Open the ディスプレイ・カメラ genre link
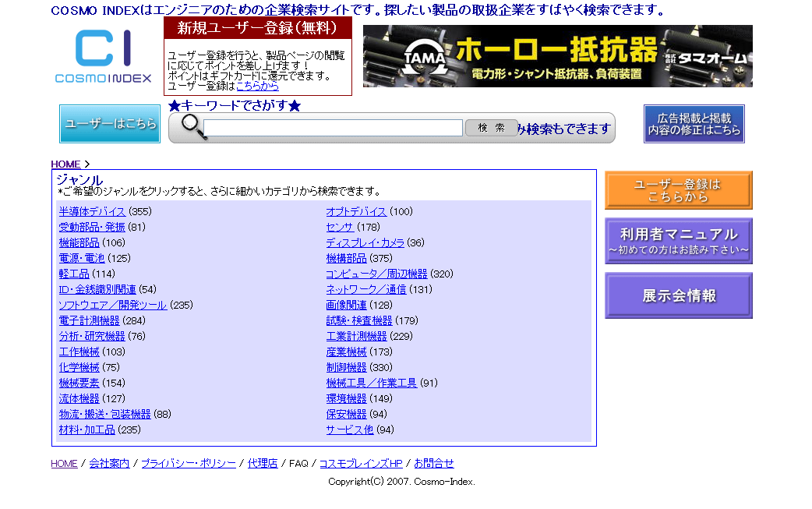Viewport: 812px width, 509px height. point(365,243)
